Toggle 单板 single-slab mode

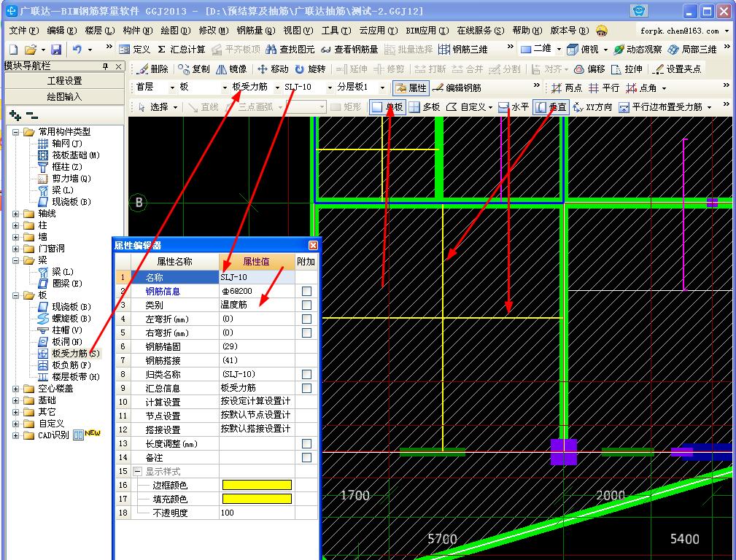[387, 107]
